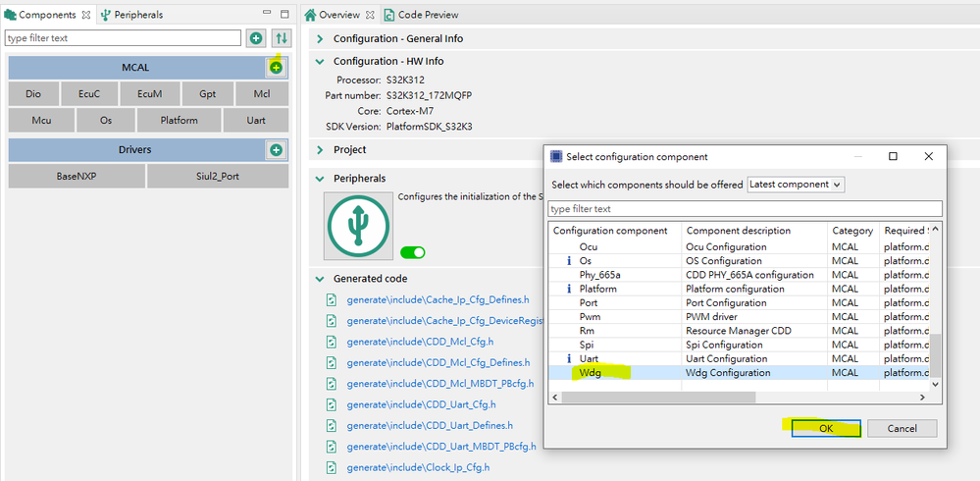Open the BaseNXP driver

[77, 177]
